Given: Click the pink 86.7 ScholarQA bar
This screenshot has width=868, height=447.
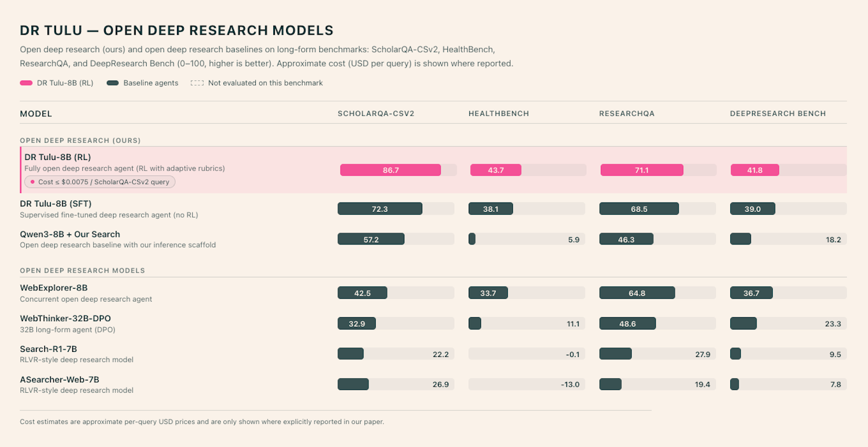Looking at the screenshot, I should click(390, 170).
